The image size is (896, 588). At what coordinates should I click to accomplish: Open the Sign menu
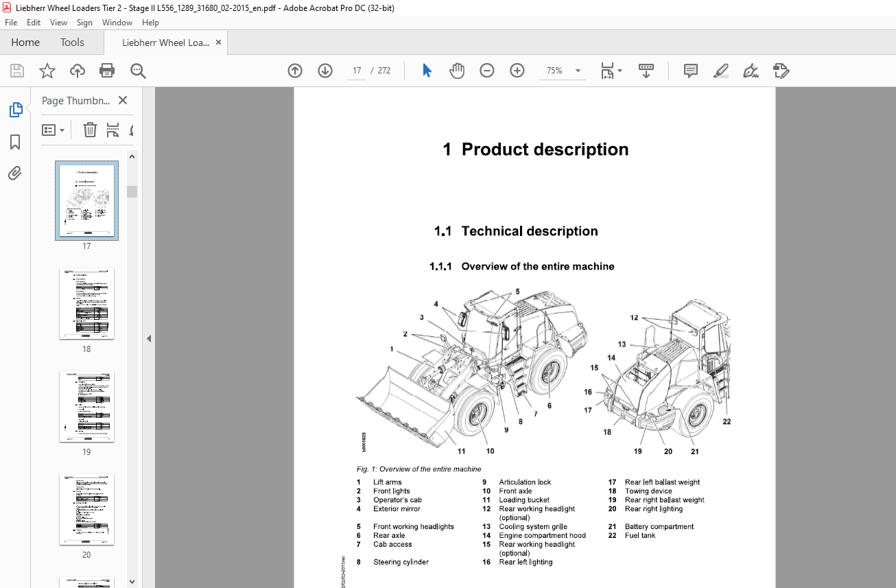[84, 23]
